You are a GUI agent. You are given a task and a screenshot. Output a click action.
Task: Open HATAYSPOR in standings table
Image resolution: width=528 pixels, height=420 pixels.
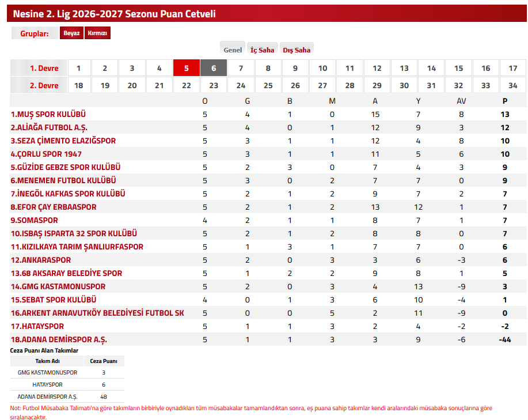pyautogui.click(x=37, y=326)
